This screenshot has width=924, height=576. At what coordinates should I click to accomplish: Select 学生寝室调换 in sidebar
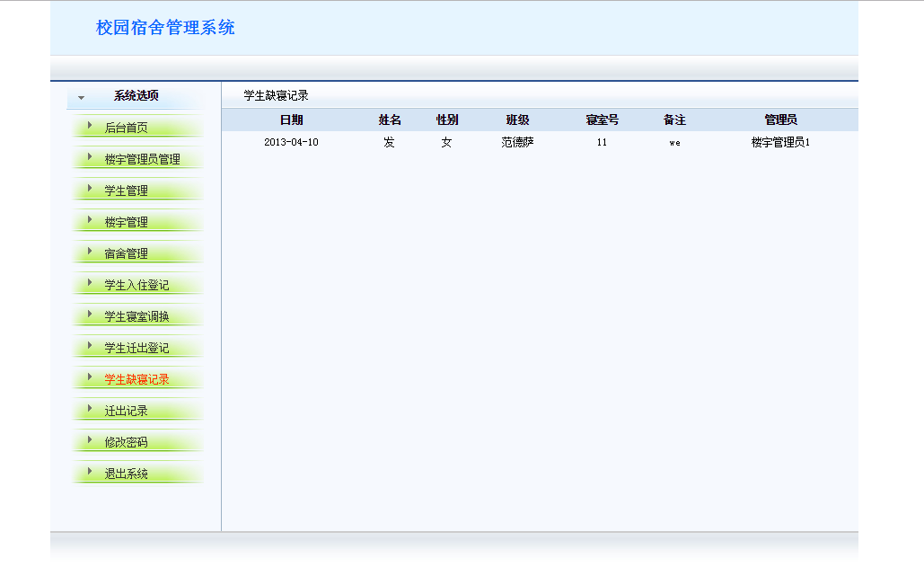[136, 316]
